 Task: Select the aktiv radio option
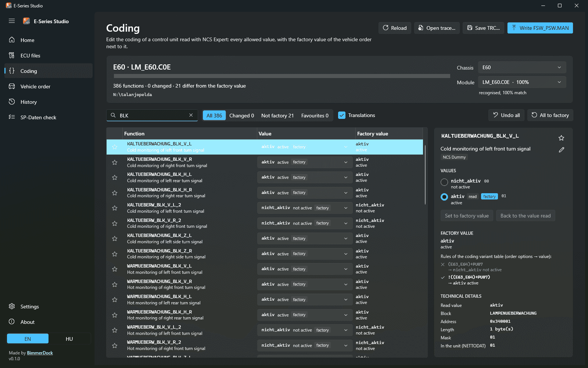444,197
